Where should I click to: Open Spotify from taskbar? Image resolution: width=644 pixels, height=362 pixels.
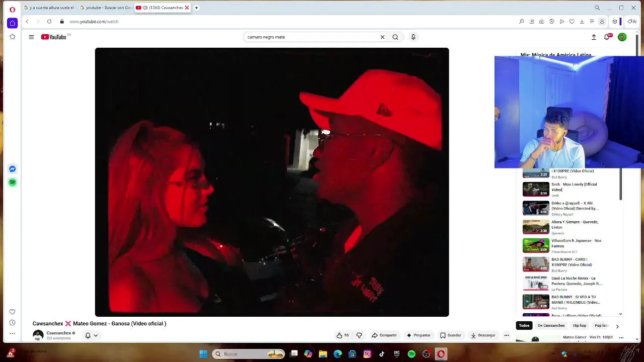pyautogui.click(x=412, y=354)
